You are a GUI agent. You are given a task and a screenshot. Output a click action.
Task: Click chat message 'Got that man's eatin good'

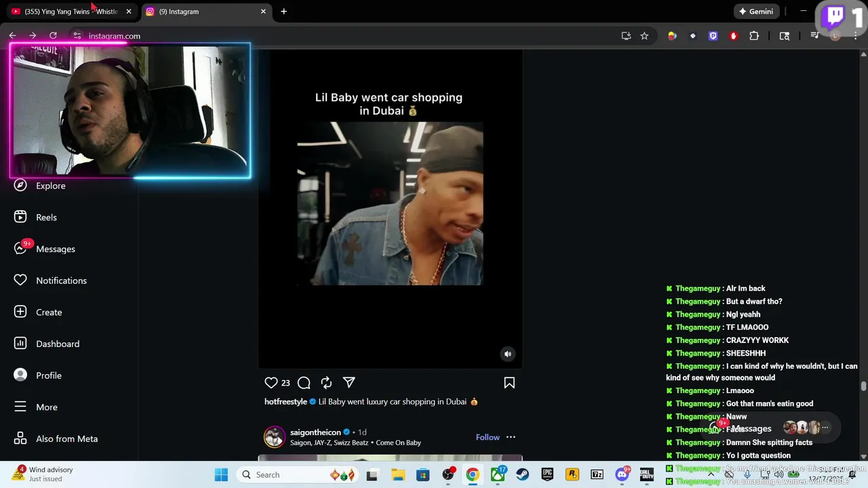click(770, 403)
